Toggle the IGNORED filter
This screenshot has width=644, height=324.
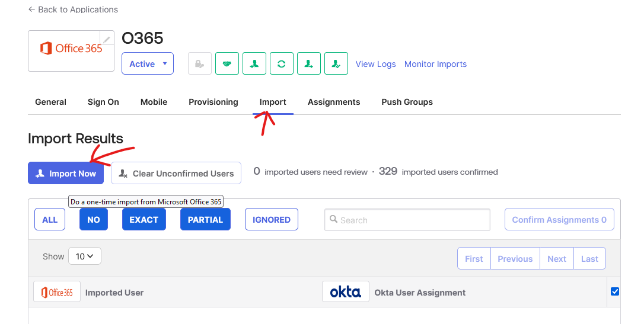pos(272,219)
